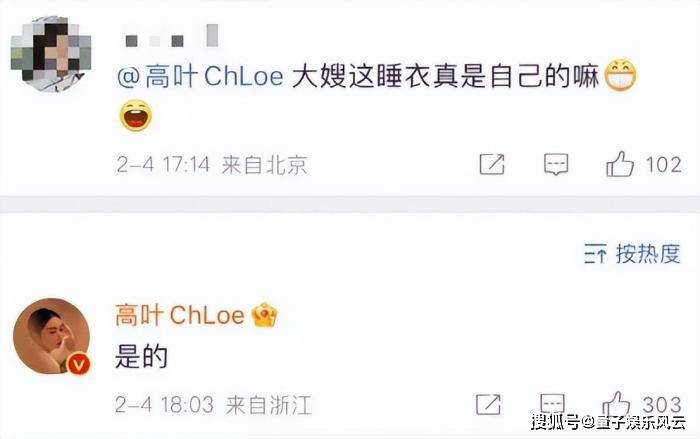Viewport: 700px width, 439px height.
Task: Click the blurred commenter username
Action: (x=171, y=37)
